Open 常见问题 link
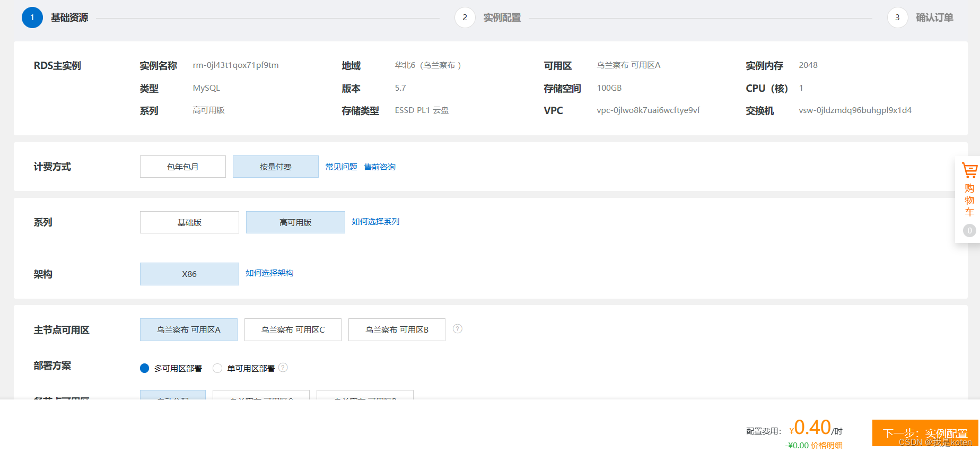980x452 pixels. click(x=341, y=167)
